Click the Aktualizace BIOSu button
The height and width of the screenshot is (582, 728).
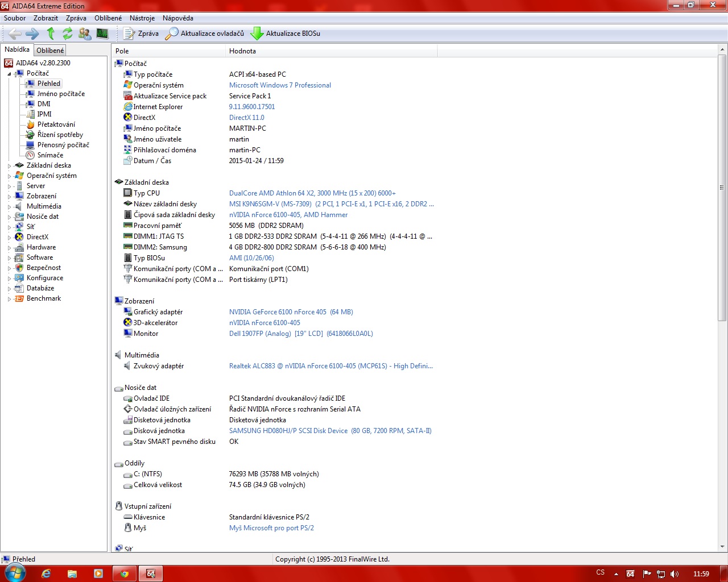pos(286,34)
